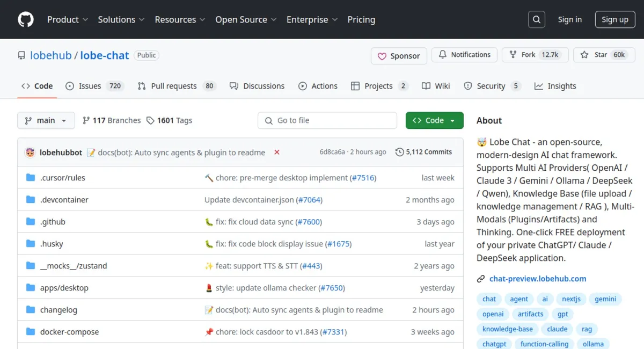Open commit hash 6d8ca6a
The image size is (644, 349).
(332, 152)
